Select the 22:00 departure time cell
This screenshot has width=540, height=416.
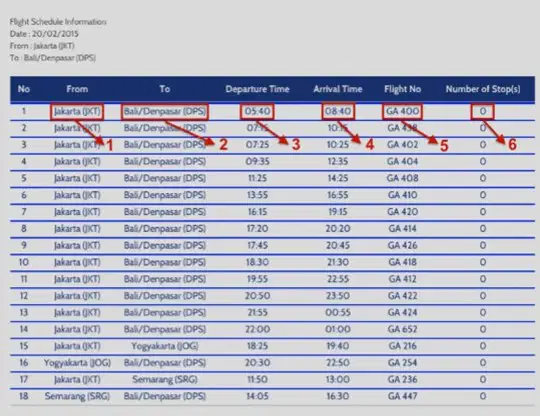pos(257,329)
